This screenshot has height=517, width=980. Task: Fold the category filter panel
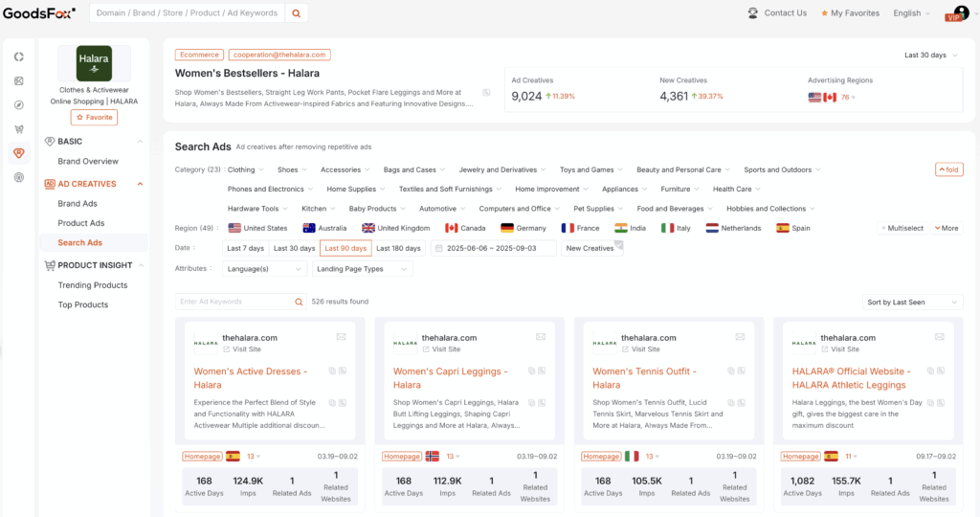click(948, 169)
